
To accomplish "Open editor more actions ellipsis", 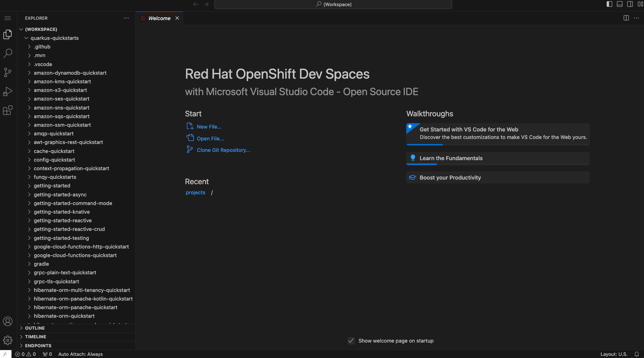I will [636, 18].
